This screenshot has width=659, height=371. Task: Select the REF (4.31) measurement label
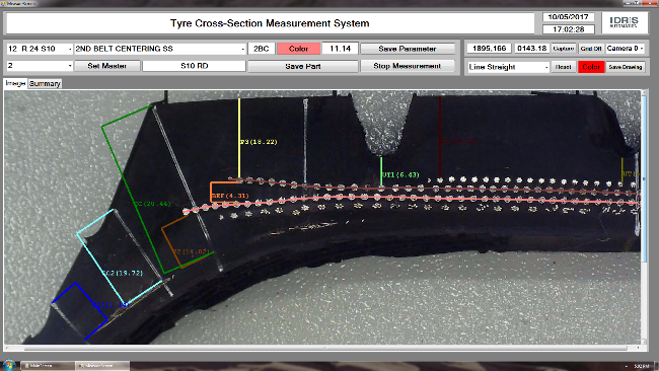click(x=230, y=196)
